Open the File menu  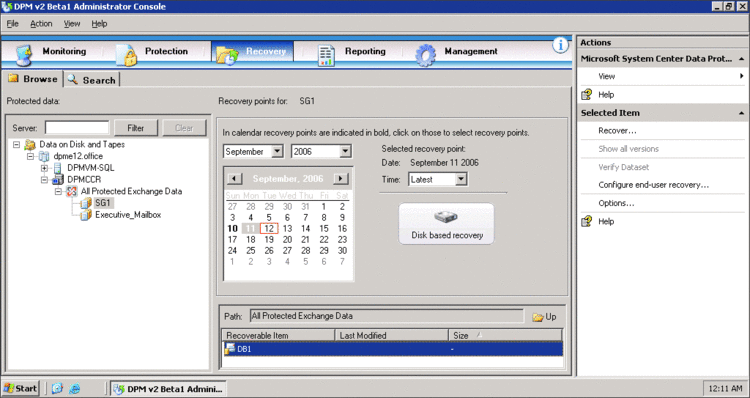click(12, 23)
